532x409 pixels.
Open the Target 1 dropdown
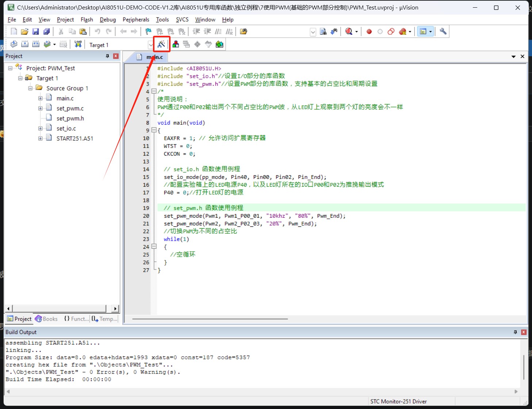coord(150,45)
